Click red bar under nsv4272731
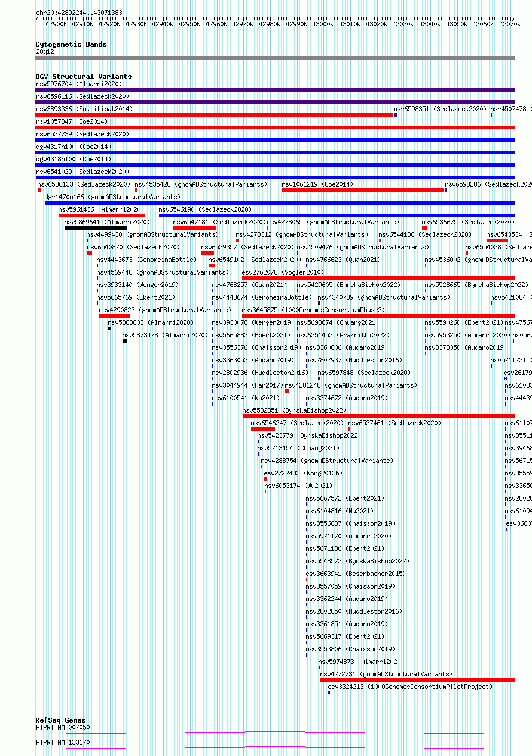Image resolution: width=532 pixels, height=756 pixels. point(418,680)
